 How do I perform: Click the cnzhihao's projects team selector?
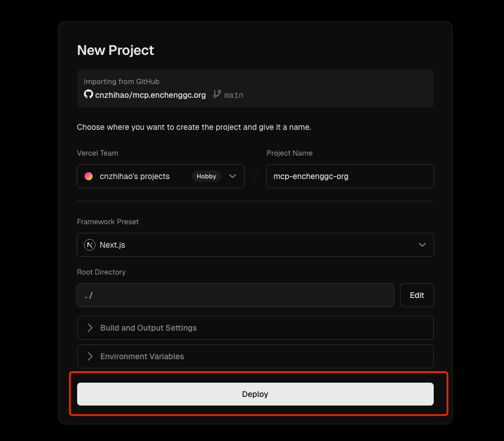click(135, 176)
